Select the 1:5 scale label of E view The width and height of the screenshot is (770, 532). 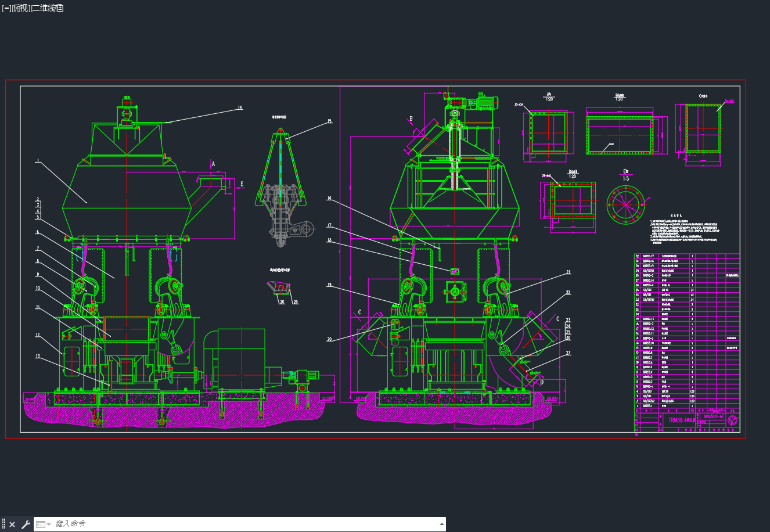pyautogui.click(x=626, y=179)
